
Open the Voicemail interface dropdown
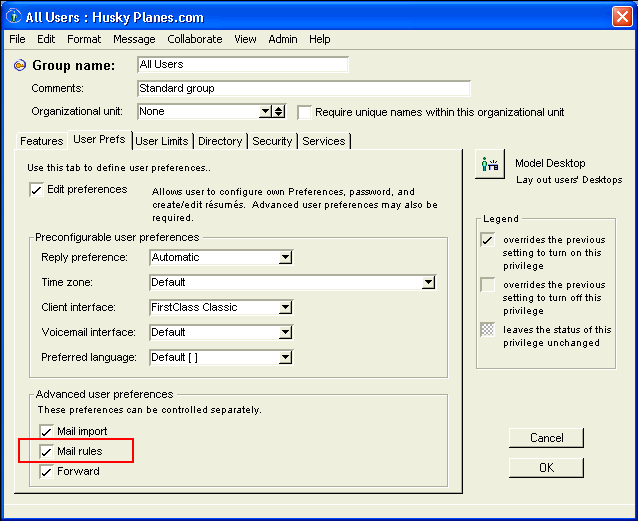[x=285, y=333]
